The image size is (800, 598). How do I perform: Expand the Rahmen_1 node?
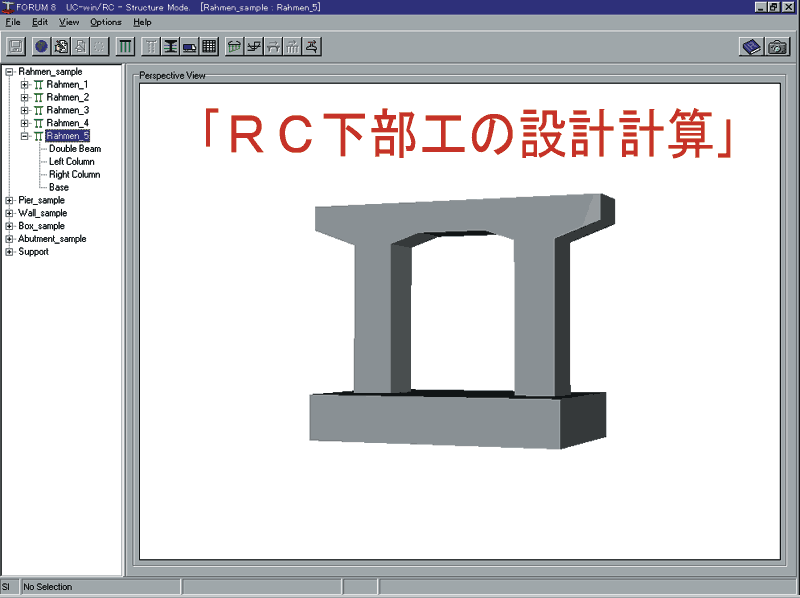coord(24,85)
